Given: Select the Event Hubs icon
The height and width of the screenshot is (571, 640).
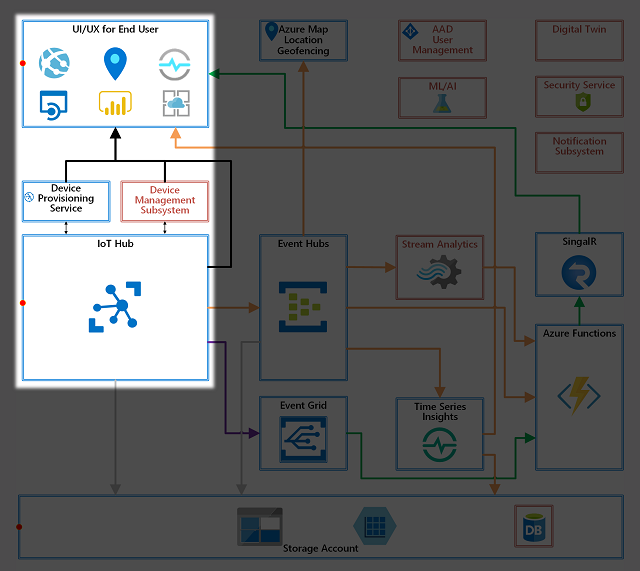Looking at the screenshot, I should coord(303,307).
